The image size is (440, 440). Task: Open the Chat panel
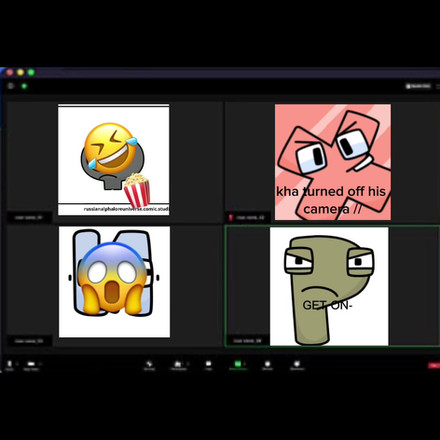coord(208,364)
